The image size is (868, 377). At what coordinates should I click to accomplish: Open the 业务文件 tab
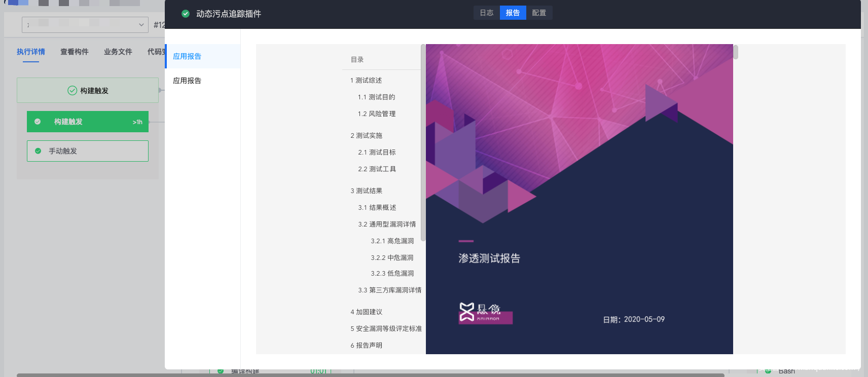(x=118, y=52)
